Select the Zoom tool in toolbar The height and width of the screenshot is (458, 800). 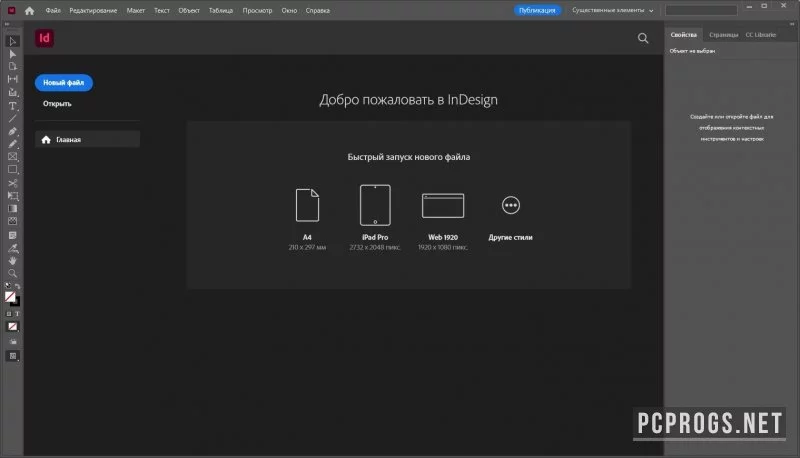coord(12,273)
